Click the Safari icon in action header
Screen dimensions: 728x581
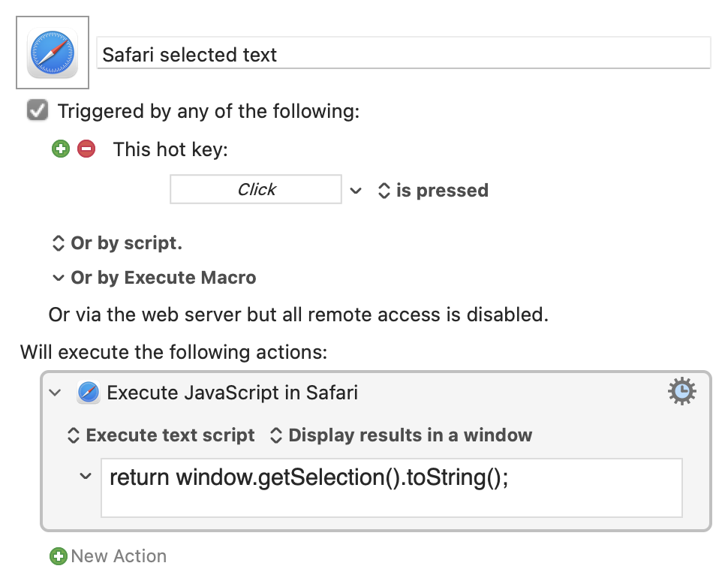point(89,393)
